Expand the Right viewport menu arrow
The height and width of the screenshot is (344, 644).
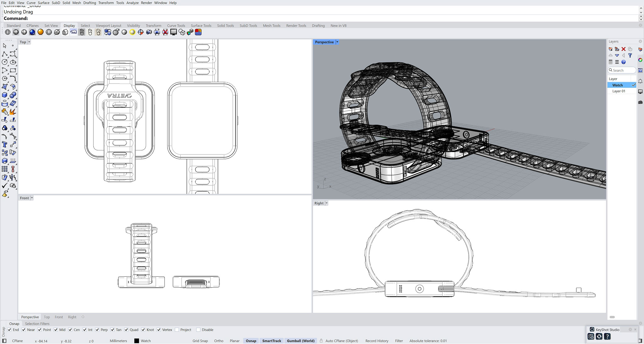(326, 203)
